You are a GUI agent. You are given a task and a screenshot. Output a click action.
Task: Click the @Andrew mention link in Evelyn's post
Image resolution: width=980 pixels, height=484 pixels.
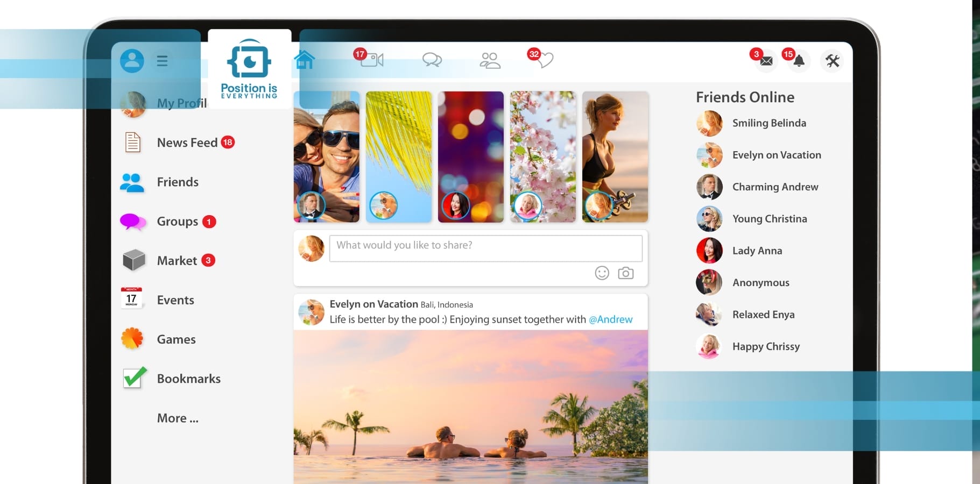click(611, 319)
